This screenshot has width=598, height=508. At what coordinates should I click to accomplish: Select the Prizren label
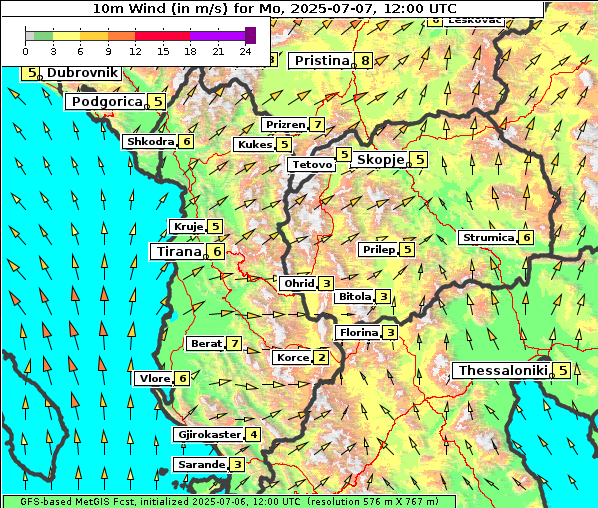click(286, 124)
